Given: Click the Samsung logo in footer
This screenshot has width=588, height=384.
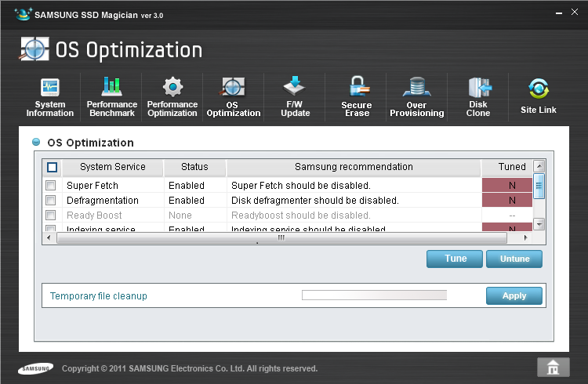Looking at the screenshot, I should 35,368.
